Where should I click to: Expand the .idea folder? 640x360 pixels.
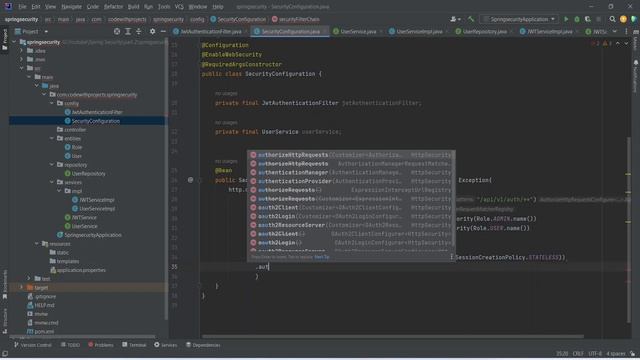tap(22, 51)
